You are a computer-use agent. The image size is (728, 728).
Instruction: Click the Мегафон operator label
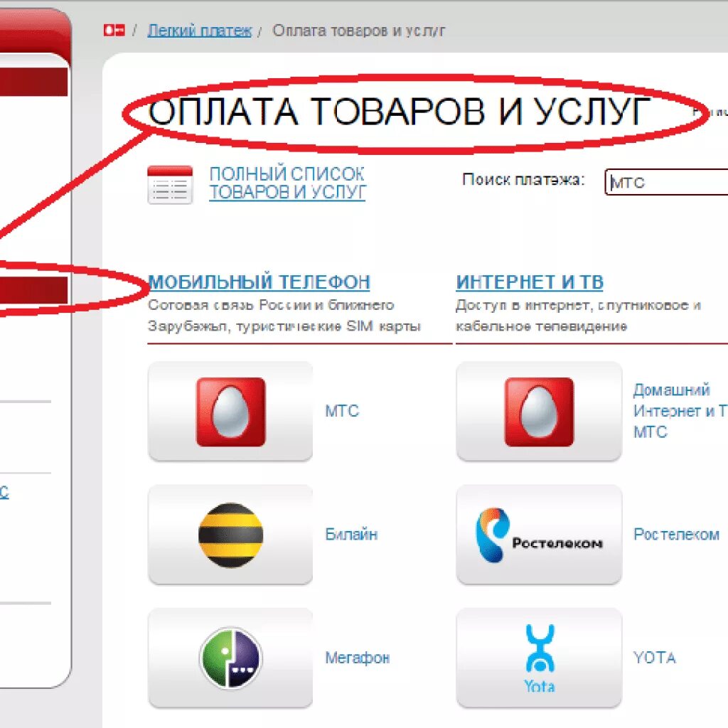[358, 658]
